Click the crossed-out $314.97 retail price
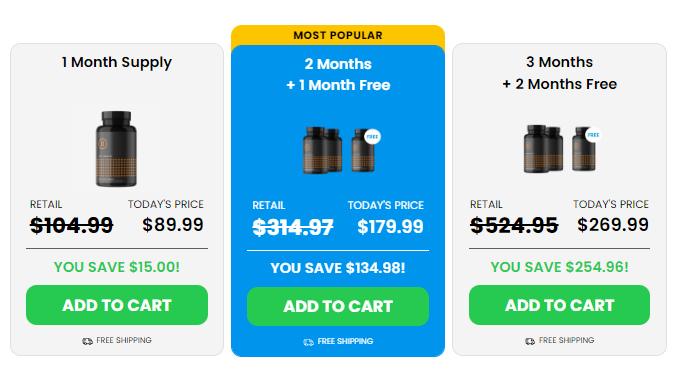The height and width of the screenshot is (370, 679). pyautogui.click(x=293, y=227)
